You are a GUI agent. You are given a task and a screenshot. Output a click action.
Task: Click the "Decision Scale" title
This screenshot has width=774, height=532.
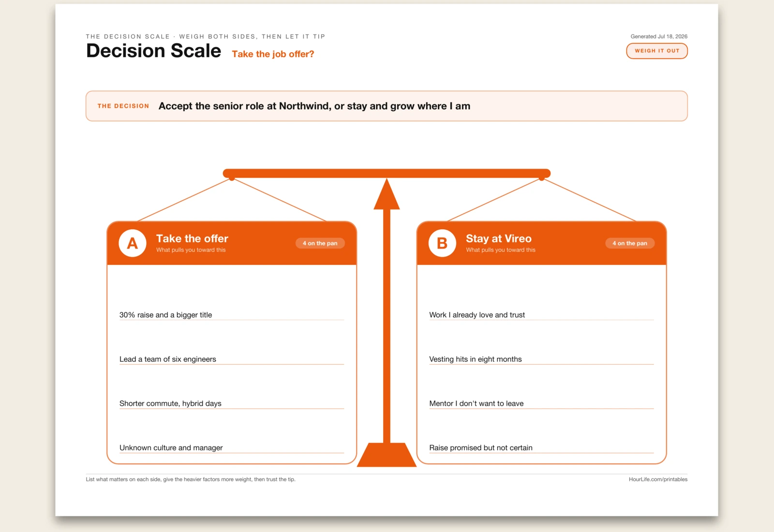pos(153,51)
